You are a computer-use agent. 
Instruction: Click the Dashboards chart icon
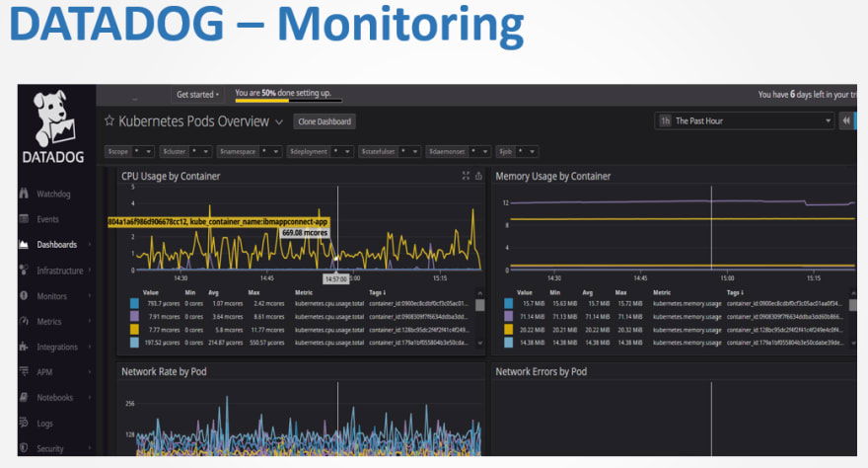point(24,244)
